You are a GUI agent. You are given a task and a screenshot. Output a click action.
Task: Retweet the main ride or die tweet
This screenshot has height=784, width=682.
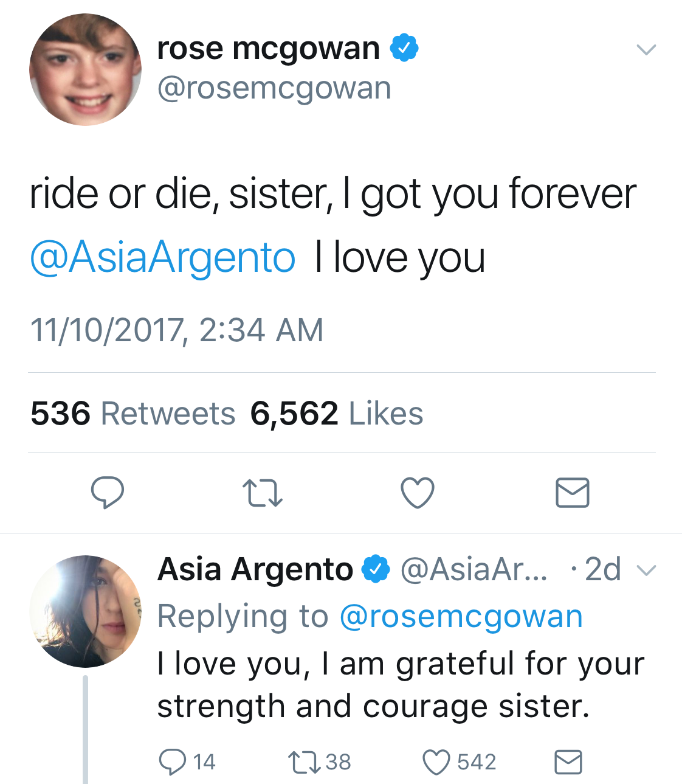click(x=263, y=493)
